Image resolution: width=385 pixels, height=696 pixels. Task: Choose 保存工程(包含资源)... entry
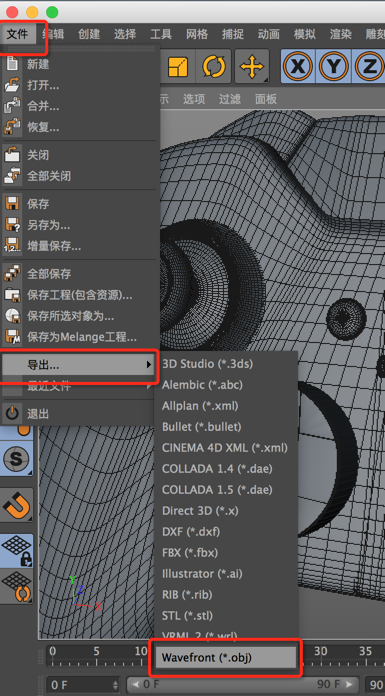(x=80, y=295)
